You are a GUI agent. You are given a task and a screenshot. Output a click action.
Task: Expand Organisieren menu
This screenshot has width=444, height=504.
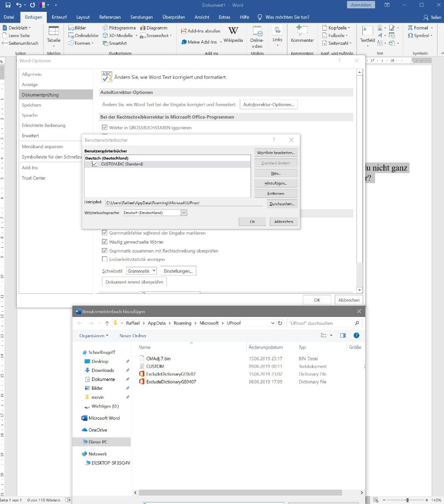tap(94, 336)
